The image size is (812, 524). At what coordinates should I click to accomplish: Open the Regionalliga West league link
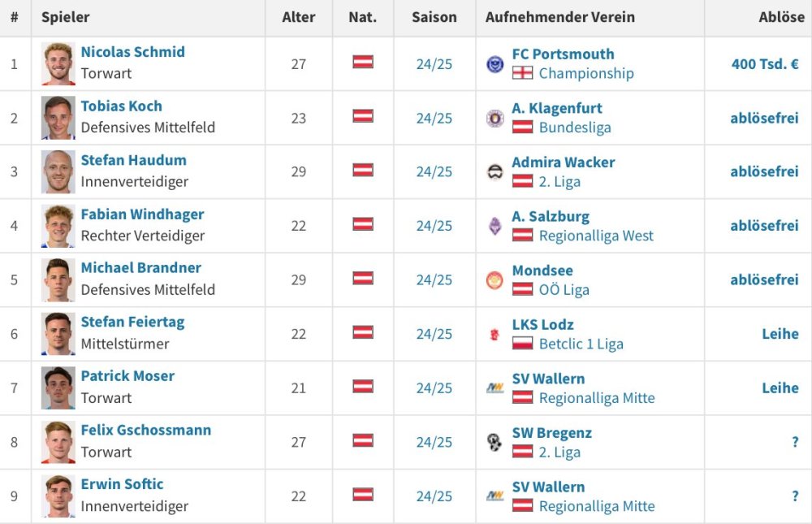pyautogui.click(x=596, y=236)
